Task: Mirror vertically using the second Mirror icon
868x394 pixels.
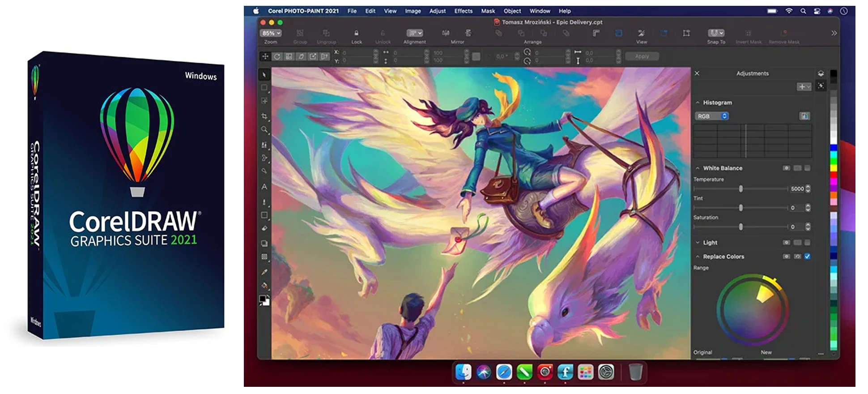Action: [468, 33]
